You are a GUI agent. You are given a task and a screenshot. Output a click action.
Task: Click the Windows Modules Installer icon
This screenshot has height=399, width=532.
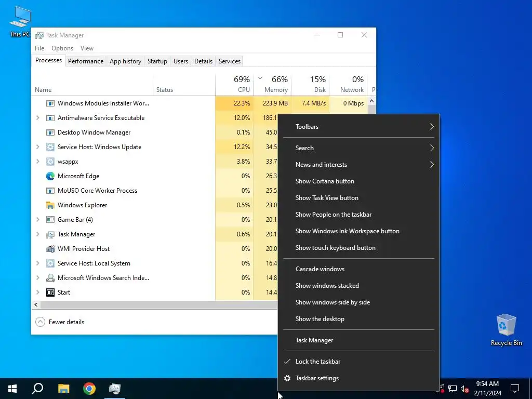coord(50,103)
